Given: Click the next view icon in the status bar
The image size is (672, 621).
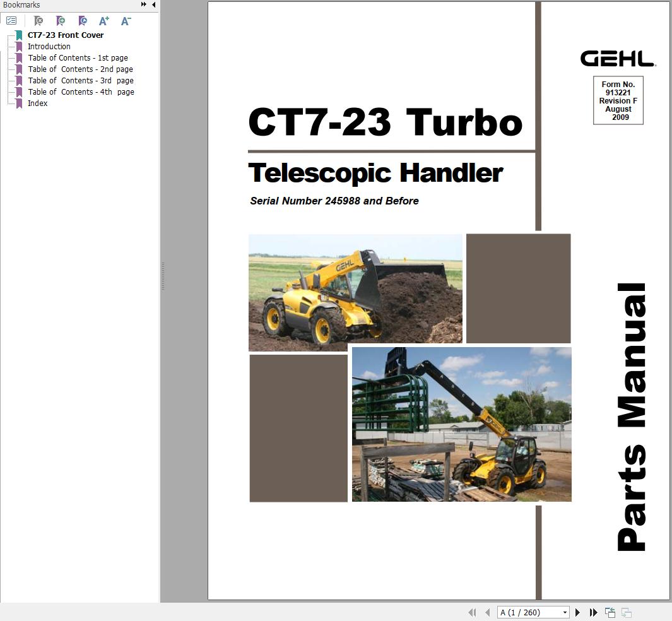Looking at the screenshot, I should 627,612.
